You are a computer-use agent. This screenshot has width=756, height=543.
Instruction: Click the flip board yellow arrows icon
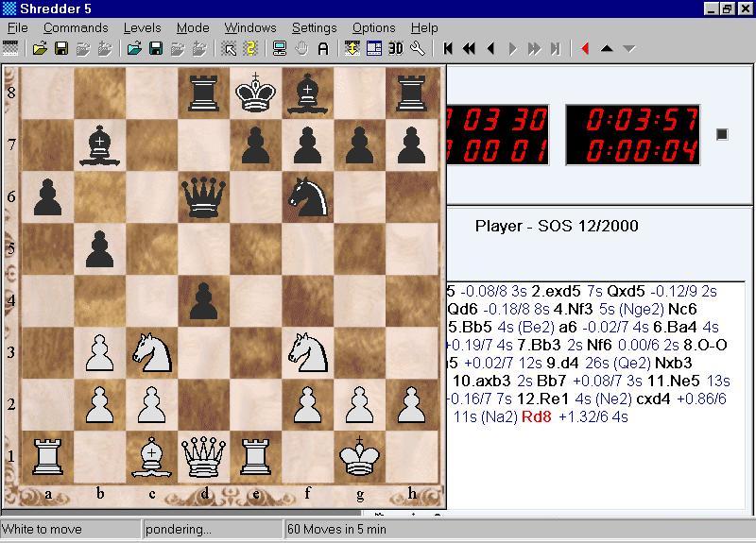(x=352, y=48)
